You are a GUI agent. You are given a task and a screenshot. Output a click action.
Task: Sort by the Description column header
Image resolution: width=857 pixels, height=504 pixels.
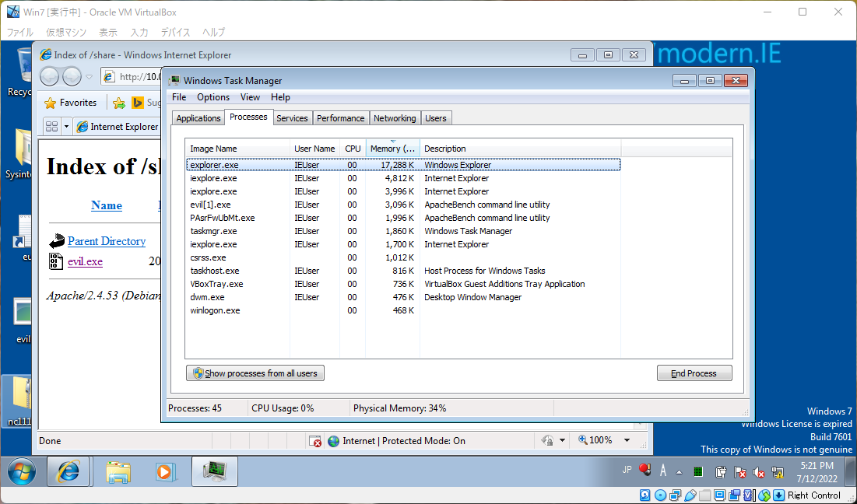click(520, 149)
